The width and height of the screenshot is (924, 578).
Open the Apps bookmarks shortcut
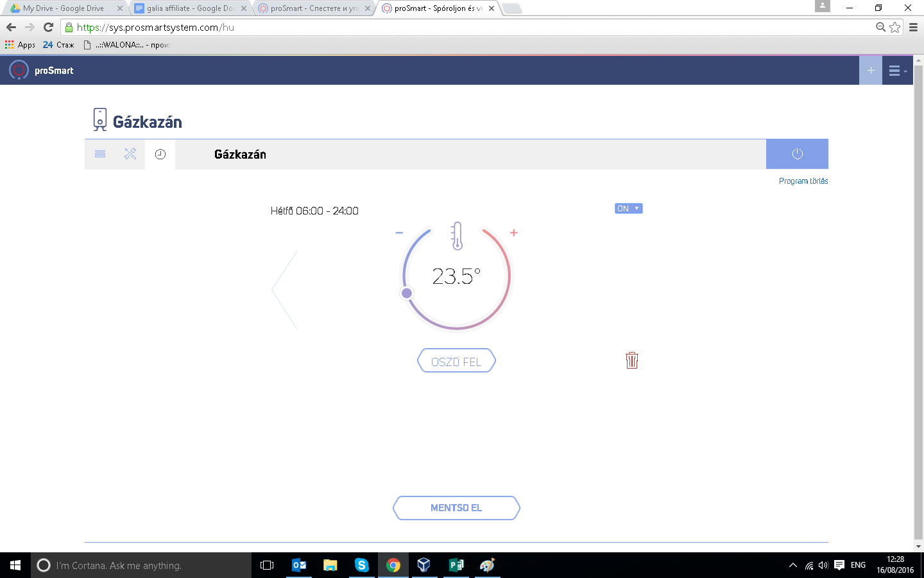(x=20, y=45)
